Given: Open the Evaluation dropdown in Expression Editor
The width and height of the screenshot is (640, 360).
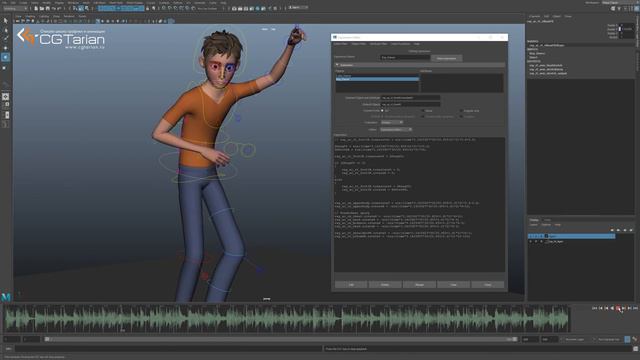Looking at the screenshot, I should (392, 122).
